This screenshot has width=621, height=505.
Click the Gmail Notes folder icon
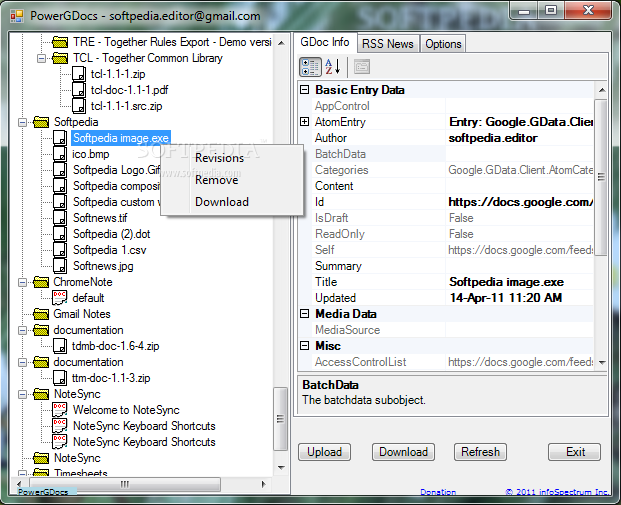coord(41,314)
